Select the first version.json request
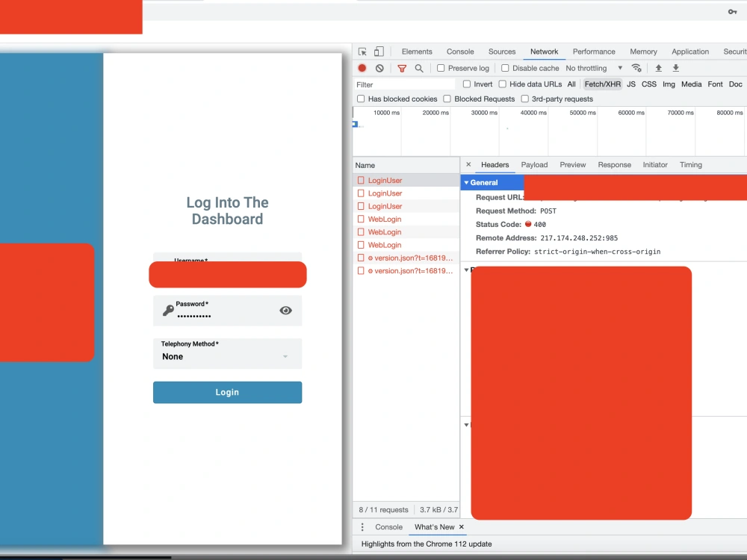The height and width of the screenshot is (560, 747). tap(406, 258)
